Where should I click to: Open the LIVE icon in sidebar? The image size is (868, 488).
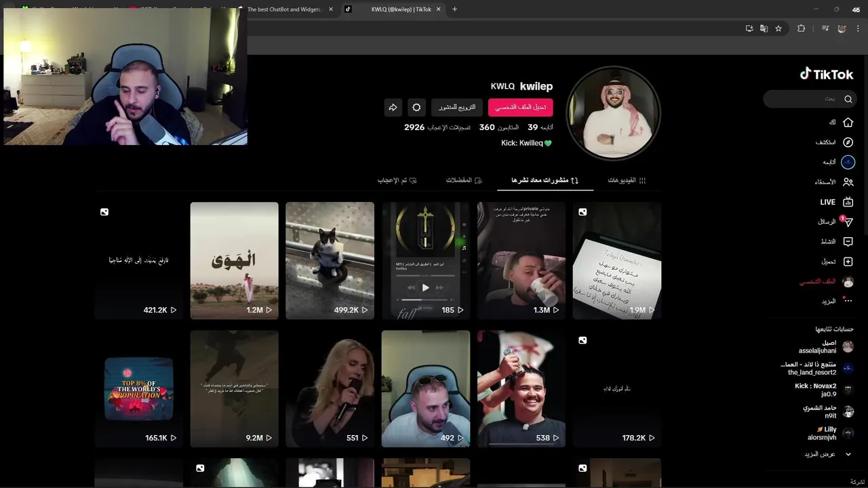(x=848, y=202)
